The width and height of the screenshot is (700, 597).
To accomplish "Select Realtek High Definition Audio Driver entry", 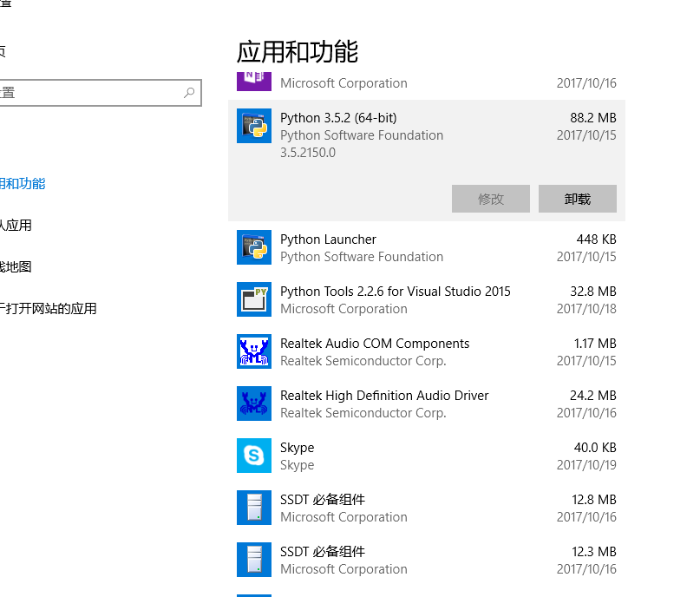I will point(427,403).
